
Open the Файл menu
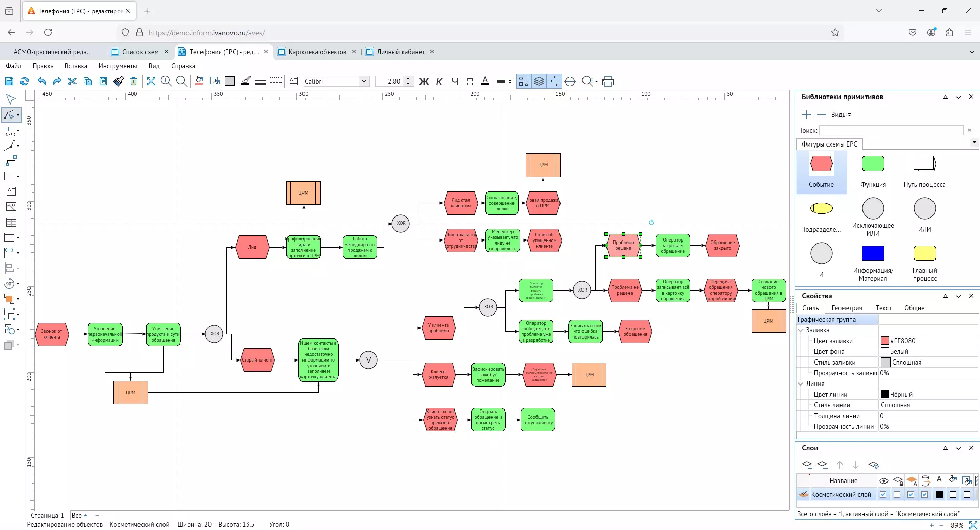click(x=13, y=66)
